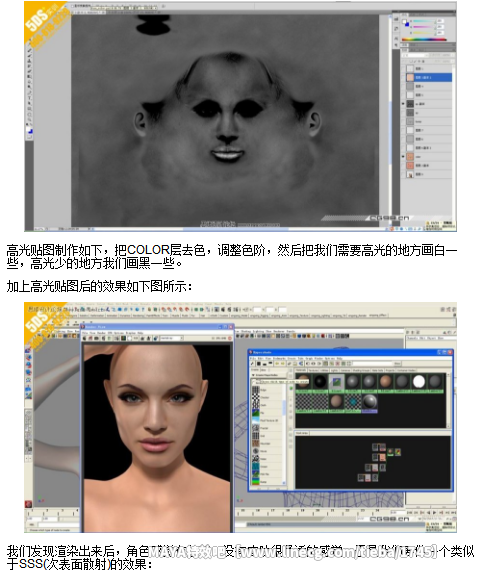Toggle the Create Bar icon in Hypershade toolbar
The image size is (479, 571).
(x=252, y=363)
